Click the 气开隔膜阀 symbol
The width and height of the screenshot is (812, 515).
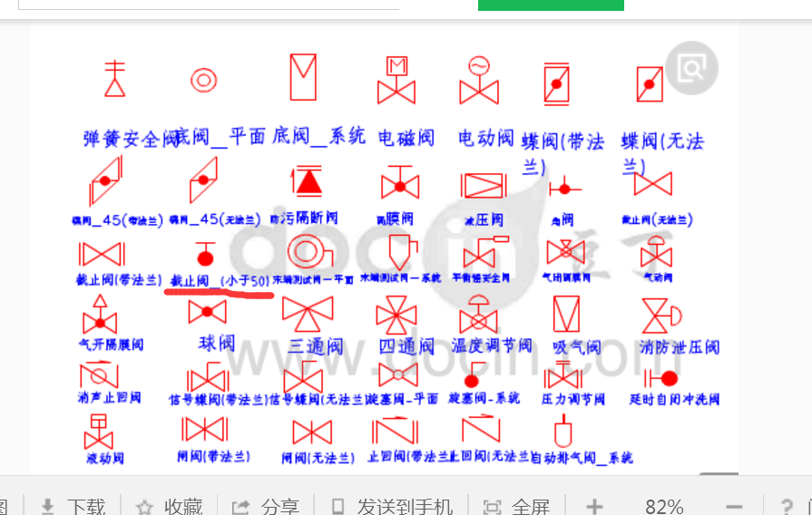click(100, 315)
